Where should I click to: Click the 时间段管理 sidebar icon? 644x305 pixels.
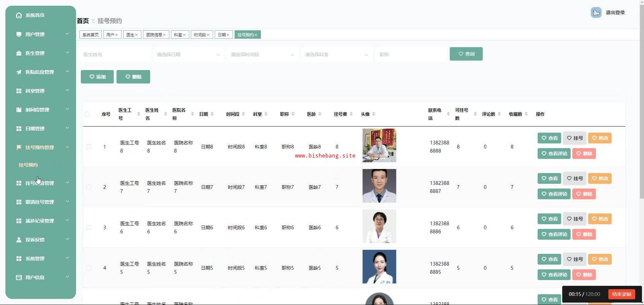coord(19,110)
